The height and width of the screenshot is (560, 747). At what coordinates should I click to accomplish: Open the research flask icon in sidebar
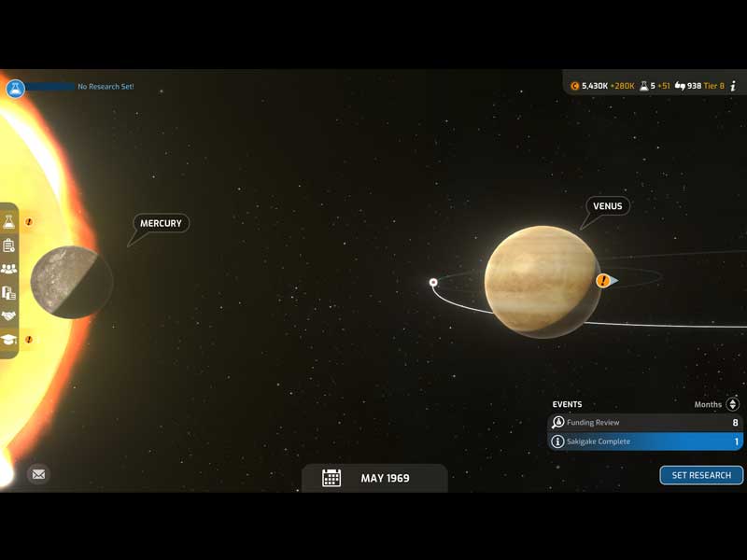9,222
